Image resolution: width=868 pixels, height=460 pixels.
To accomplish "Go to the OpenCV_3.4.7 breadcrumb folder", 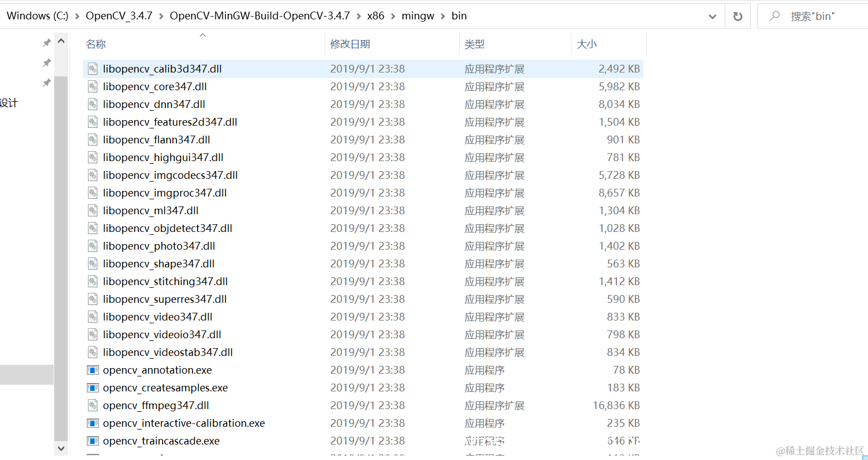I will 119,16.
